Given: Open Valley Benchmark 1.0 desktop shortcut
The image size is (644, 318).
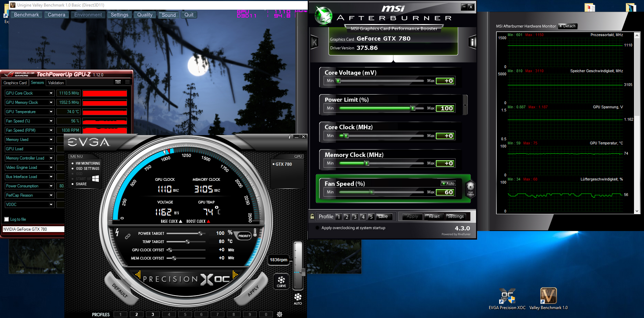Looking at the screenshot, I should click(548, 299).
